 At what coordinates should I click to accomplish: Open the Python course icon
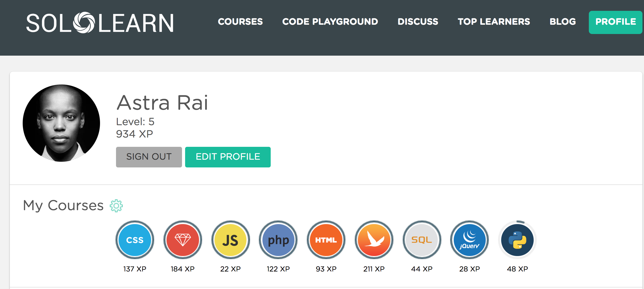517,240
